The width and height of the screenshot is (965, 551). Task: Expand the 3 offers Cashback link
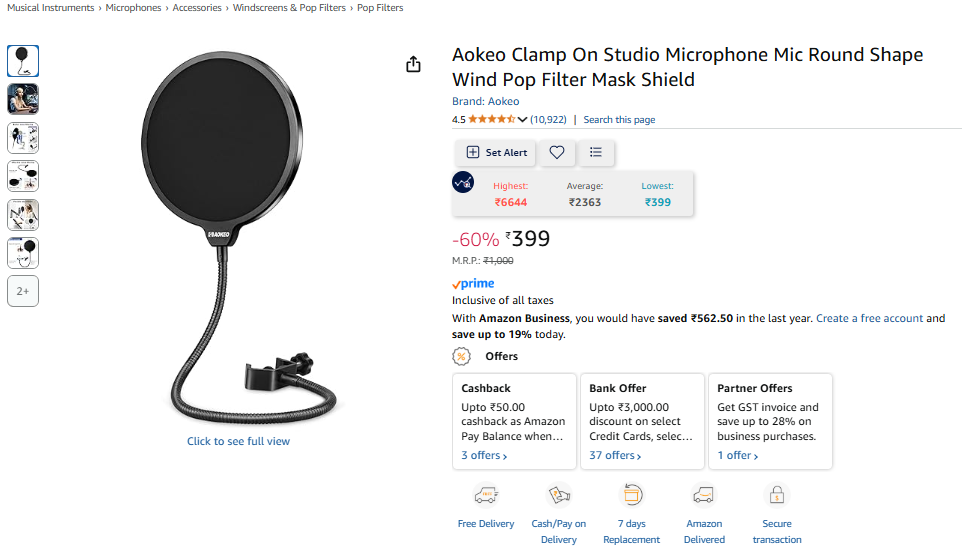[x=484, y=456]
